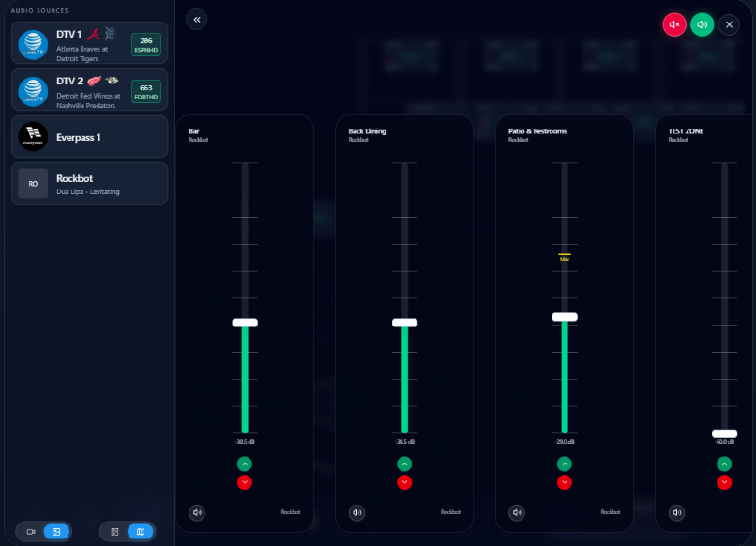
Task: Open channel 663 FDDTHD badge on DTV 2
Action: click(x=145, y=90)
